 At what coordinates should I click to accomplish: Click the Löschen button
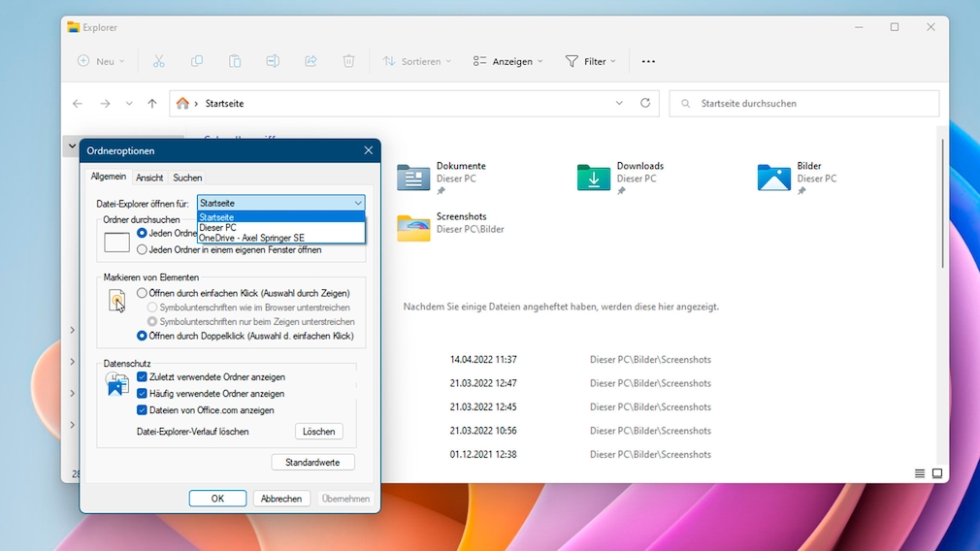click(x=318, y=432)
